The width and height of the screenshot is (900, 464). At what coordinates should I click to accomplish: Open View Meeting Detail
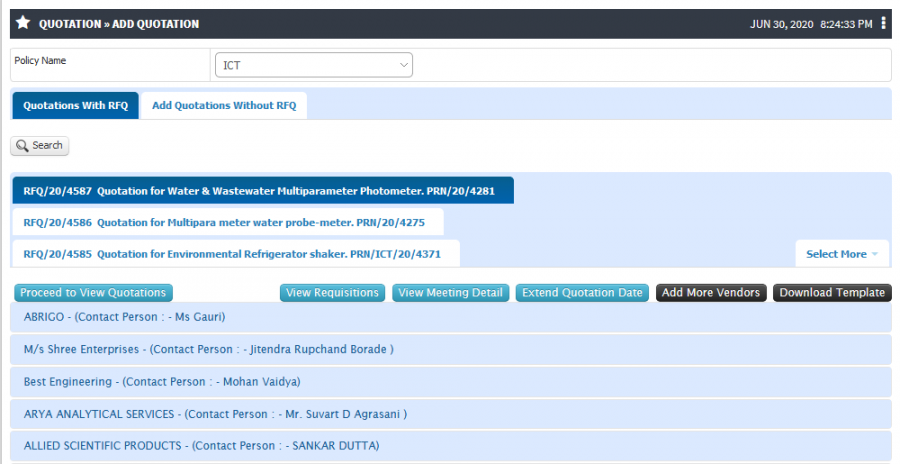[451, 293]
